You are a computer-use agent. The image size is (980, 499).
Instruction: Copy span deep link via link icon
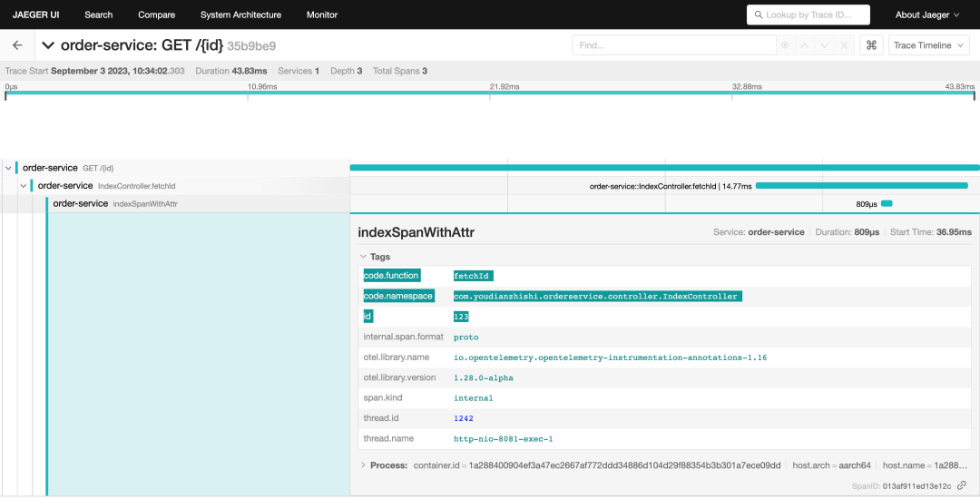962,485
